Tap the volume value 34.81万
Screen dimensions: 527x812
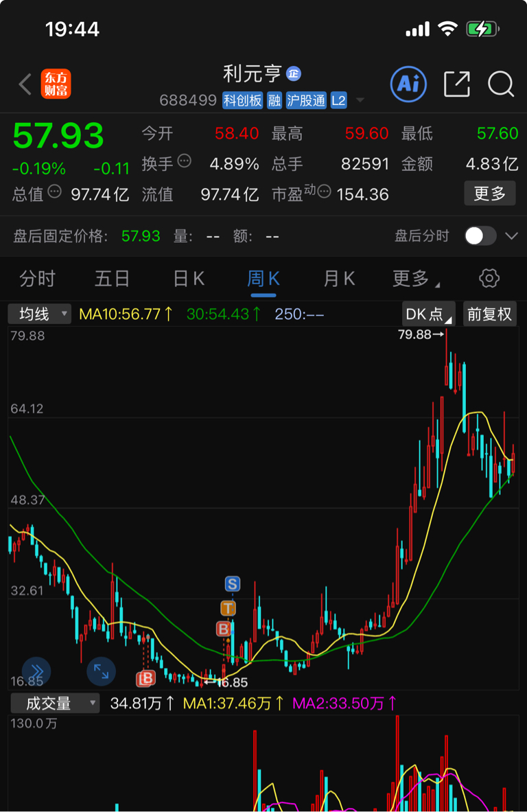[142, 704]
